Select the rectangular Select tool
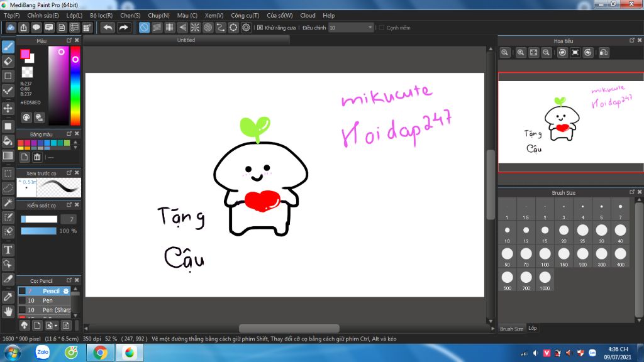This screenshot has height=362, width=644. click(8, 173)
